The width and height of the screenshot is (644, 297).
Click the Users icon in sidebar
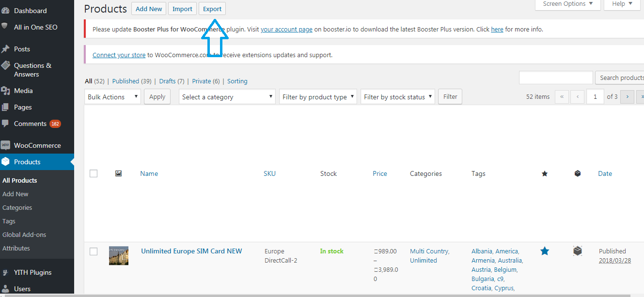point(5,289)
